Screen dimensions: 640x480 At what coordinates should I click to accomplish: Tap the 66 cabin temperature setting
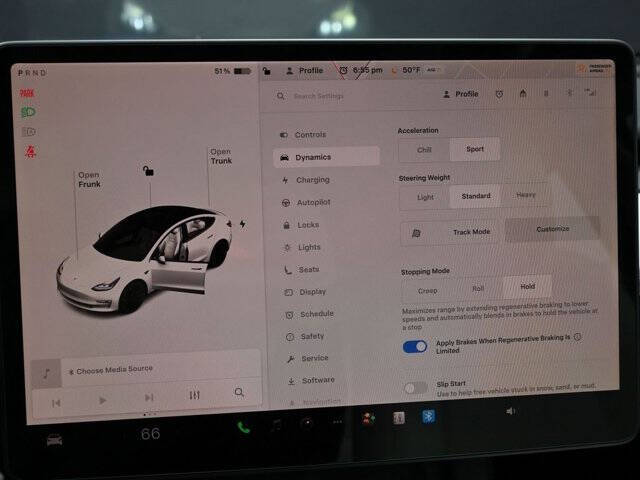[x=150, y=434]
